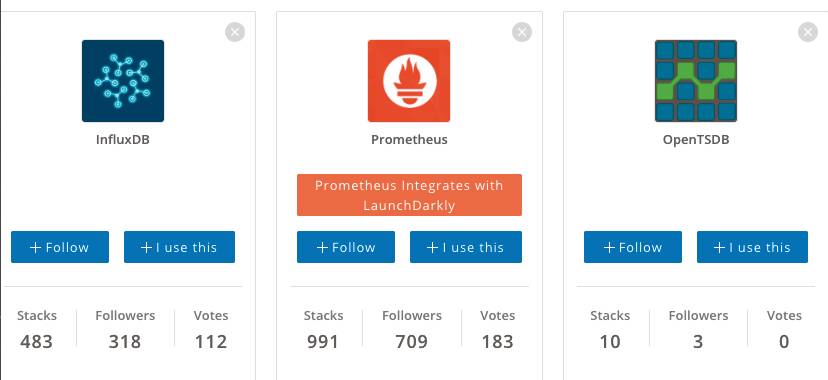View Prometheus 991 stacks count
The width and height of the screenshot is (828, 380).
point(323,342)
